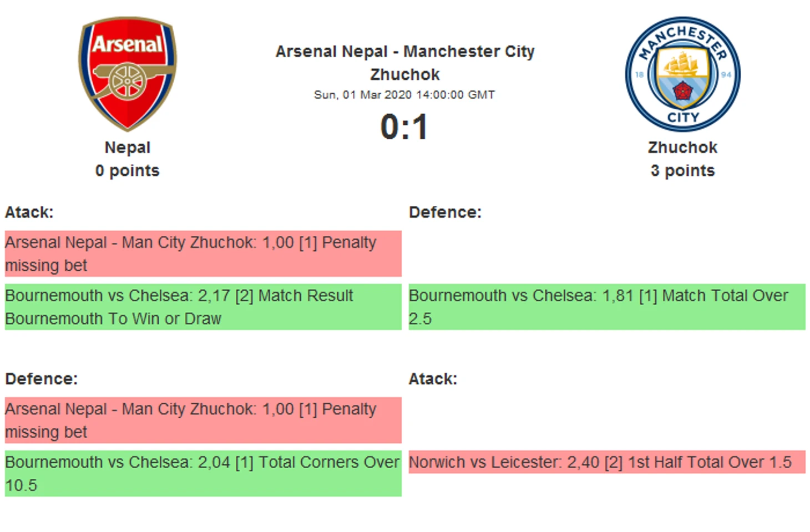Select the Norwich vs Leicester 1st Half bet
This screenshot has height=532, width=810.
click(x=606, y=462)
